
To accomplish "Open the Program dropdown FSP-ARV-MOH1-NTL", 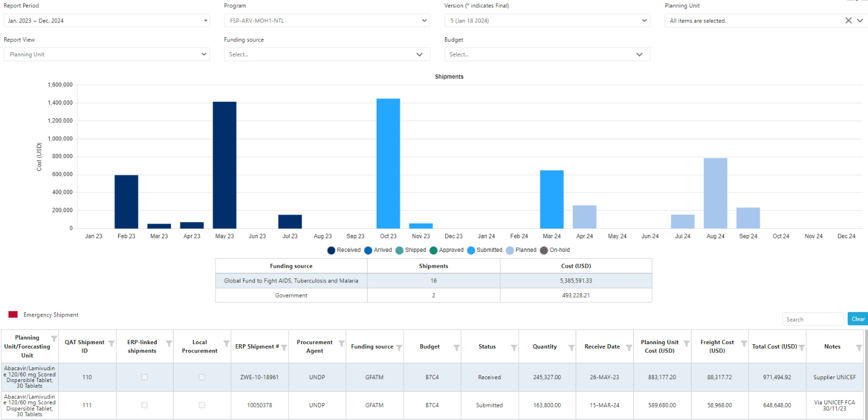I will (327, 20).
